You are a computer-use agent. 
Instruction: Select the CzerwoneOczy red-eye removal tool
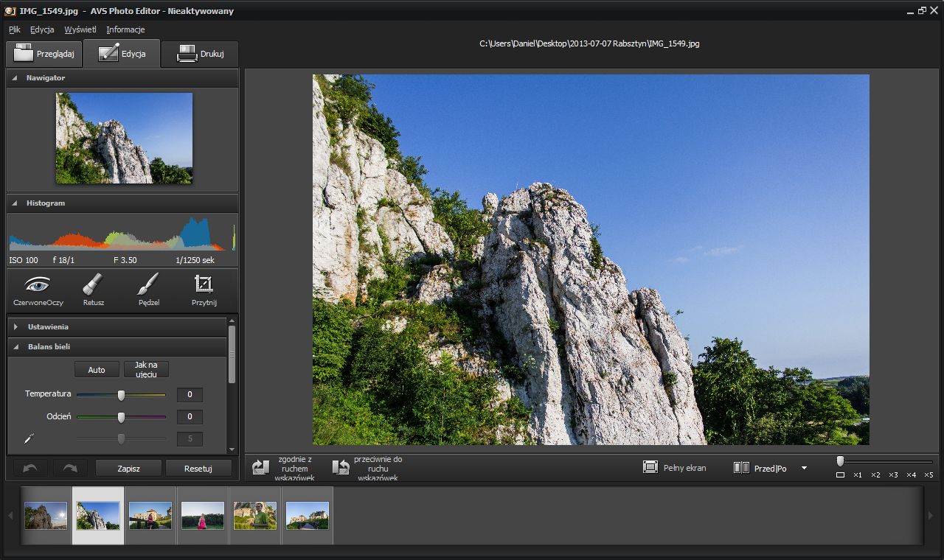[37, 290]
